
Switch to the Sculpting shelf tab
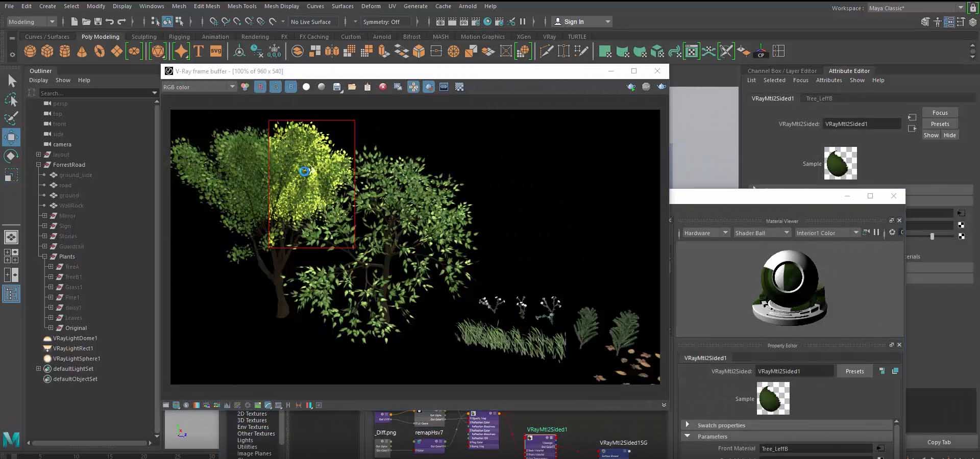[x=143, y=36]
